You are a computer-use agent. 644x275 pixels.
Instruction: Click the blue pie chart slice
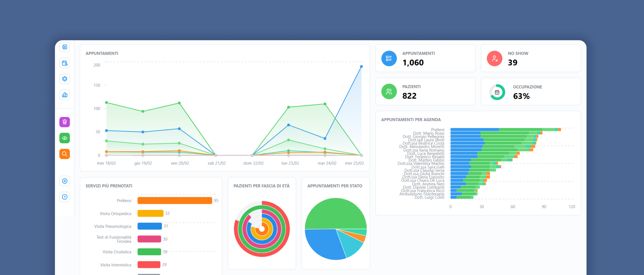324,243
